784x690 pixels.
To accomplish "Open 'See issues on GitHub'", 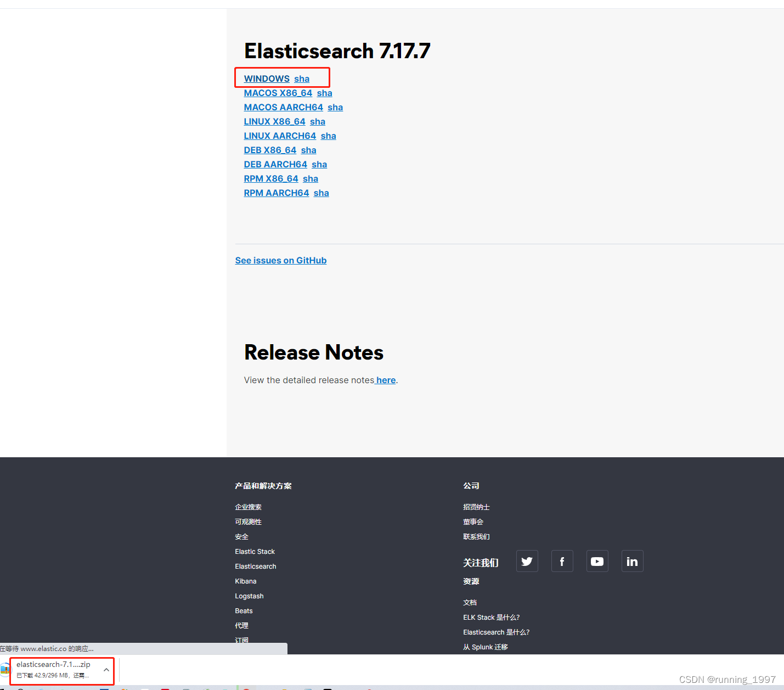I will pos(281,260).
